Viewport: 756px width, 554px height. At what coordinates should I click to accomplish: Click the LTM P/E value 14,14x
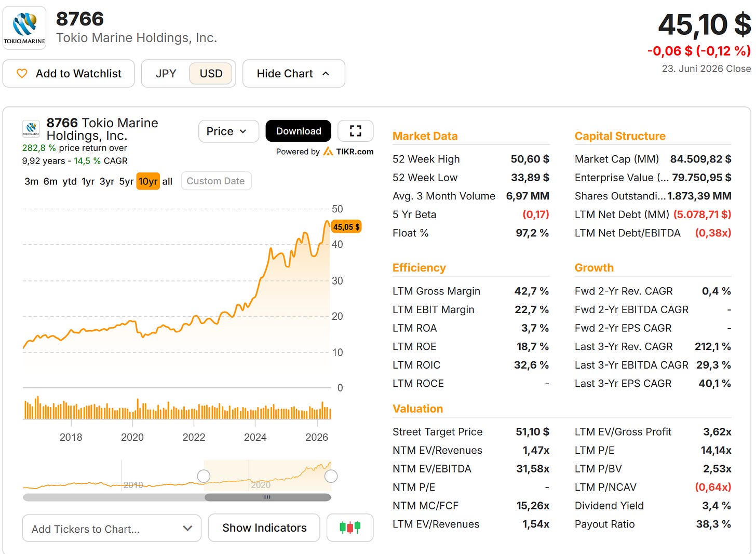coord(717,450)
